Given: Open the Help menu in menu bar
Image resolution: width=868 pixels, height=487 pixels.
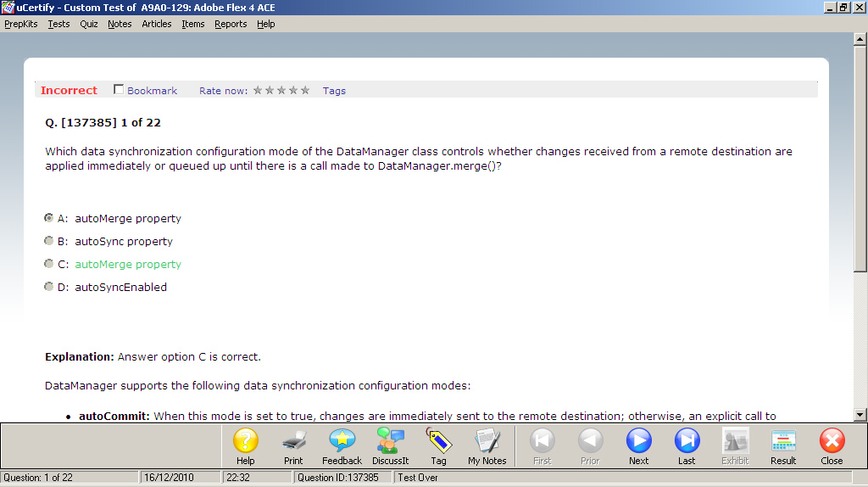Looking at the screenshot, I should [x=265, y=24].
